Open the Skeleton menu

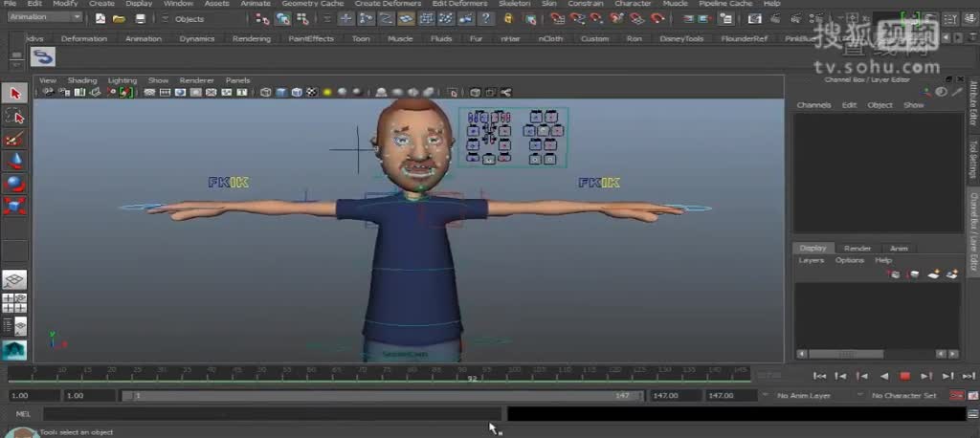pyautogui.click(x=513, y=4)
